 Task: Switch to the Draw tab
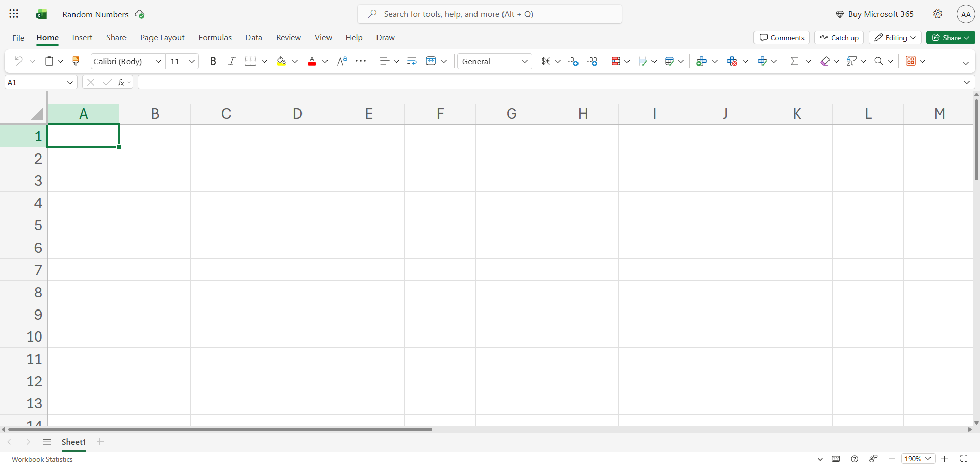point(385,38)
